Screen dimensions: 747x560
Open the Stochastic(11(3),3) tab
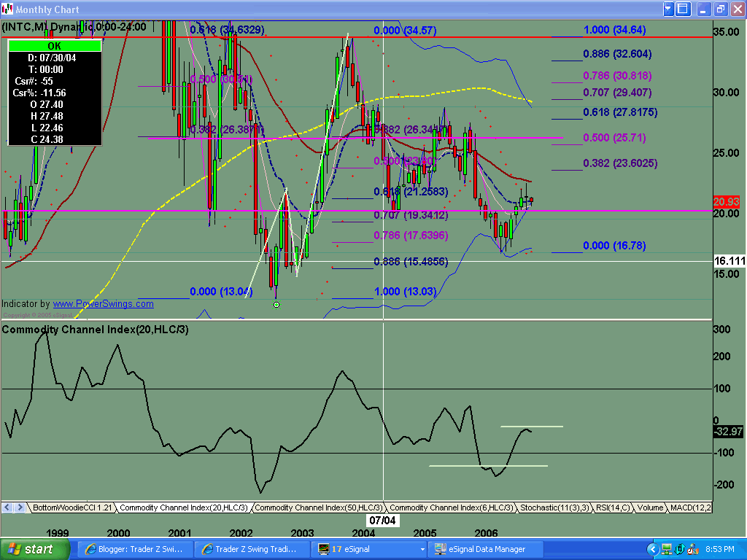554,507
